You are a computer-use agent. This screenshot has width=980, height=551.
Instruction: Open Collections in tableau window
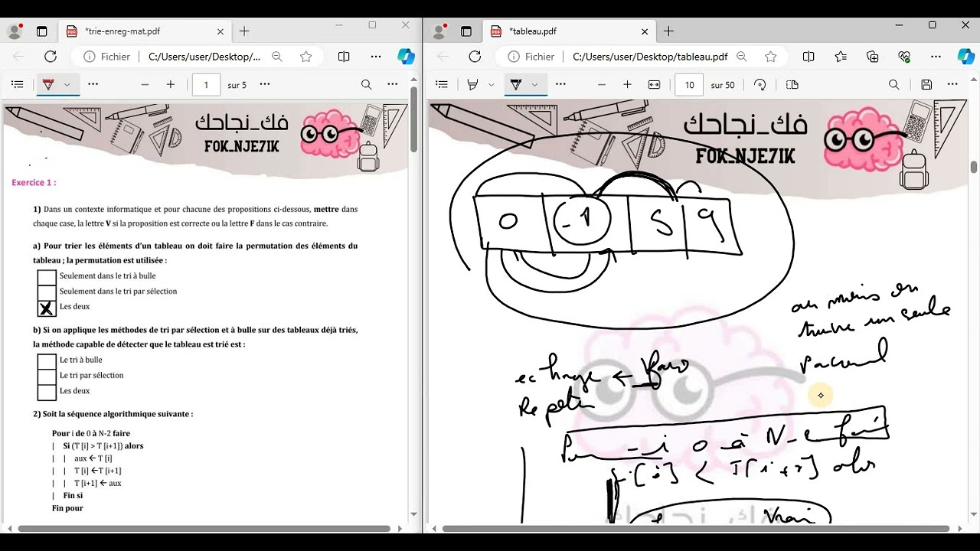click(873, 57)
